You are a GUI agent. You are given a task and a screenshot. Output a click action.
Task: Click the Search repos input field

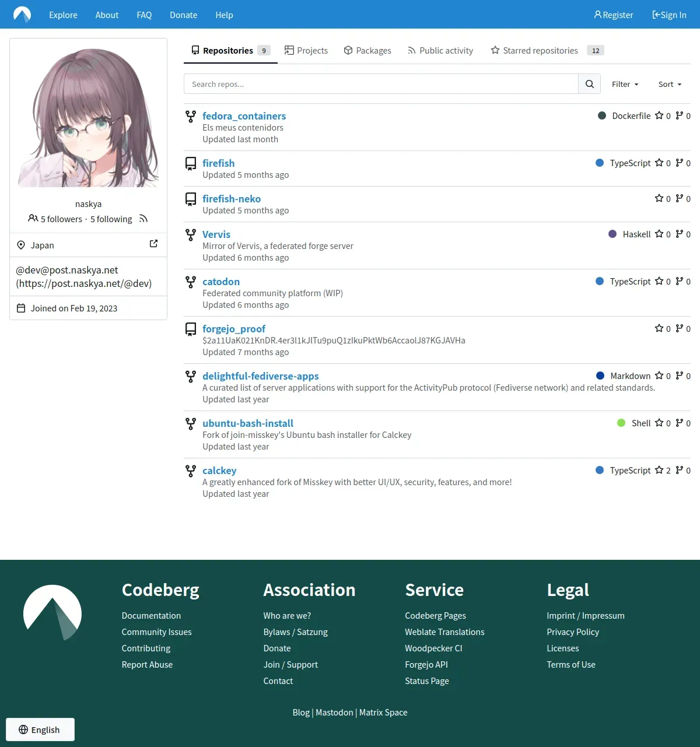tap(381, 84)
